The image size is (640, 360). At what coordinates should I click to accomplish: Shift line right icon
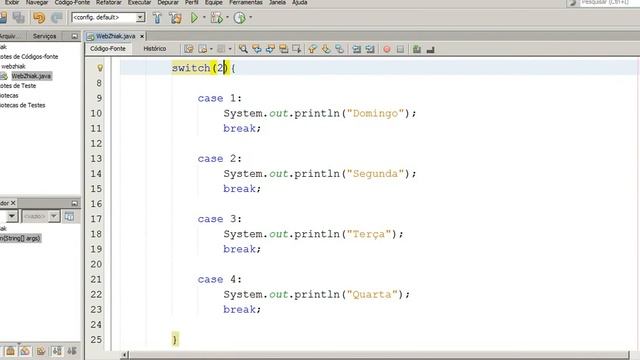(370, 49)
